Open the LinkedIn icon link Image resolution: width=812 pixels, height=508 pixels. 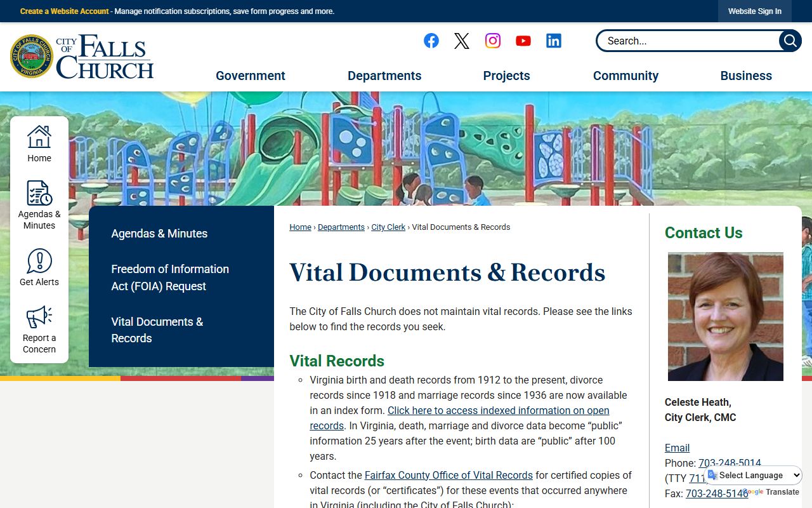pos(554,41)
